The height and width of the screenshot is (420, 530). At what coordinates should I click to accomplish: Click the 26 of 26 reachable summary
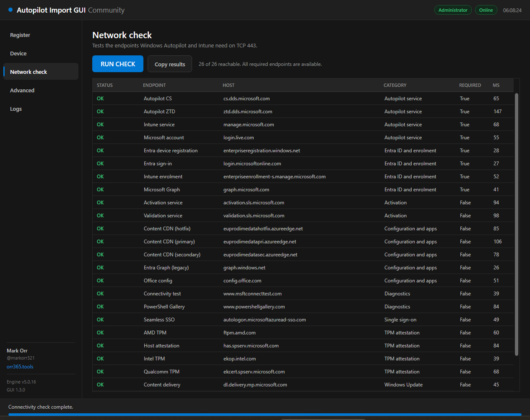tap(260, 64)
